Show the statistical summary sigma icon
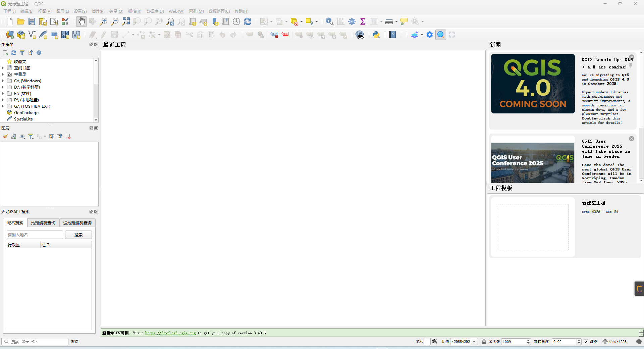Viewport: 644px width, 349px height. point(363,21)
